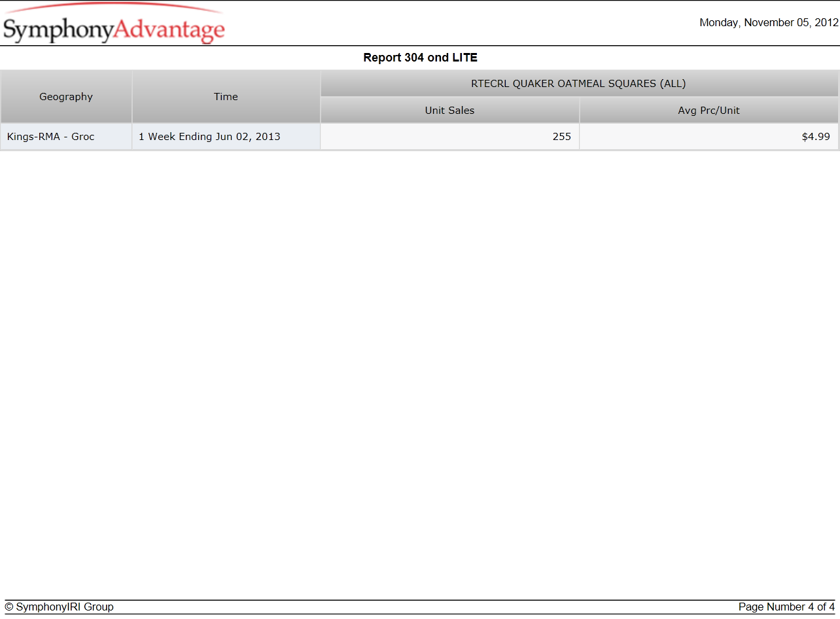Click the Geography column header

point(66,97)
